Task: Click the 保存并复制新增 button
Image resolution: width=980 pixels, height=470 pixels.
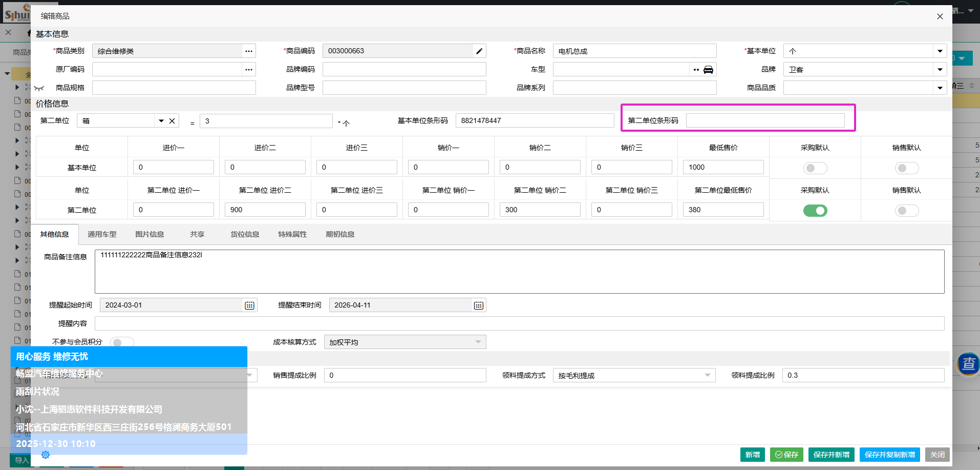Action: point(889,455)
